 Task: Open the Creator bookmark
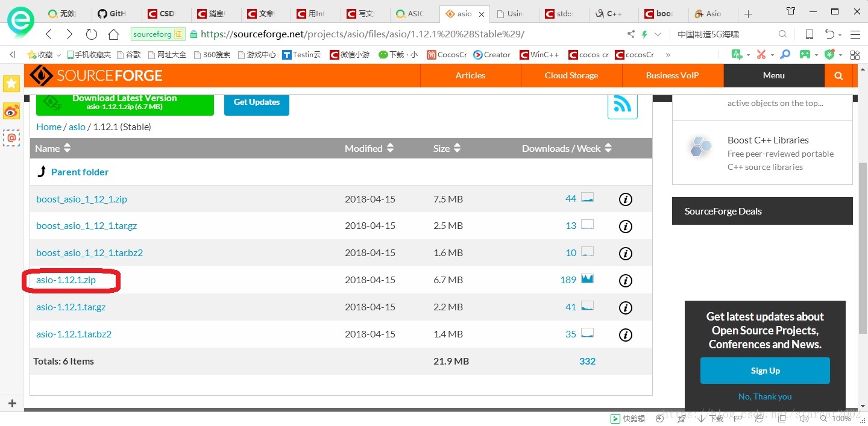click(x=492, y=54)
